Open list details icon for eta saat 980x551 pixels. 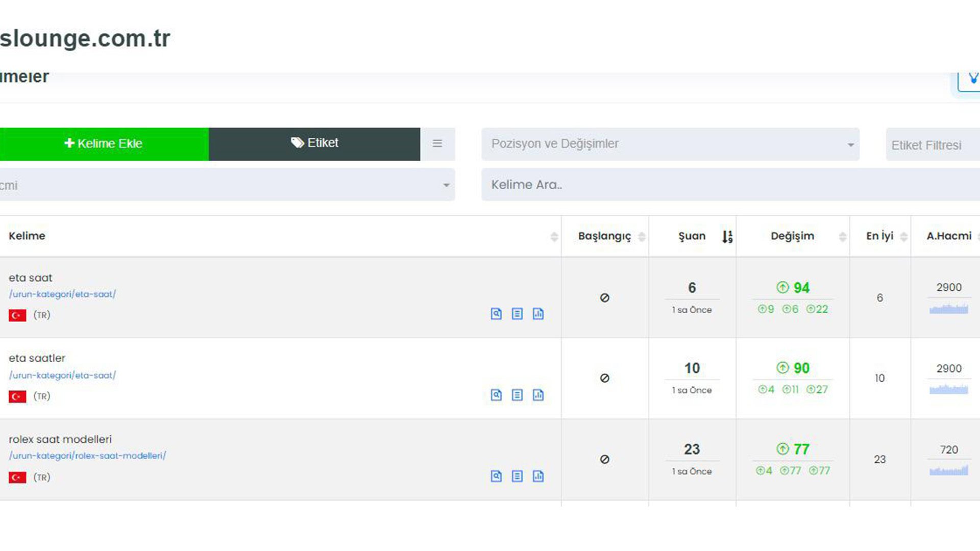[517, 314]
